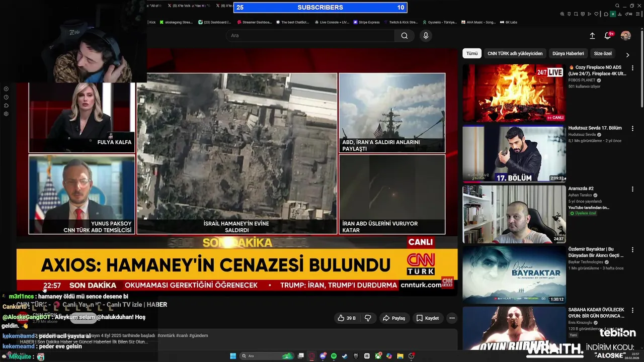
Task: Open the YouTube notifications bell
Action: [608, 36]
